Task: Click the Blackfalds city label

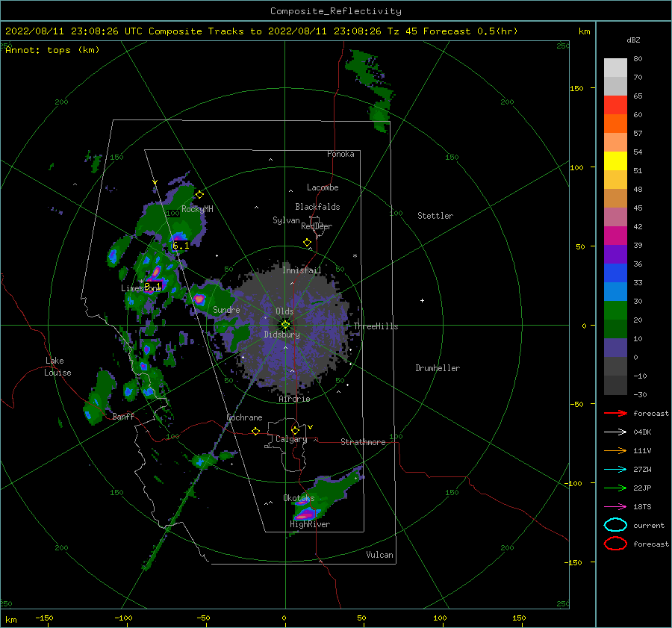Action: coord(317,207)
